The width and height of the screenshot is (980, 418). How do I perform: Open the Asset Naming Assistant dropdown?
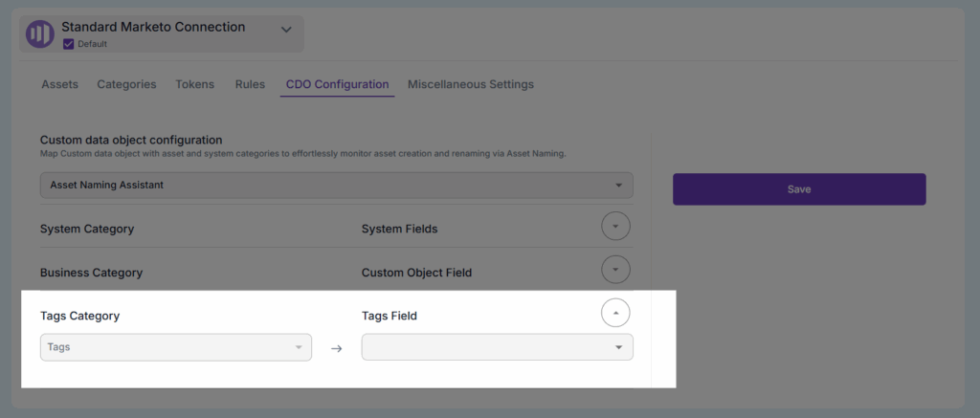(x=336, y=185)
